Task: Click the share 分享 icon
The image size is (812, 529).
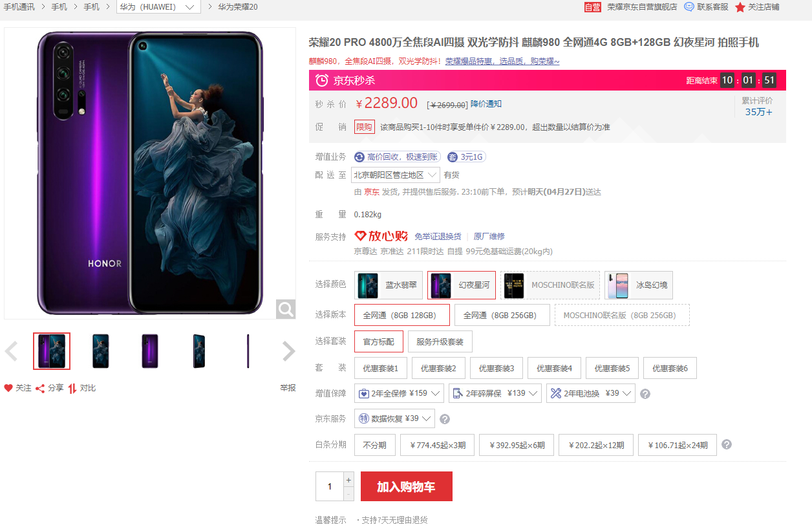Action: 40,388
